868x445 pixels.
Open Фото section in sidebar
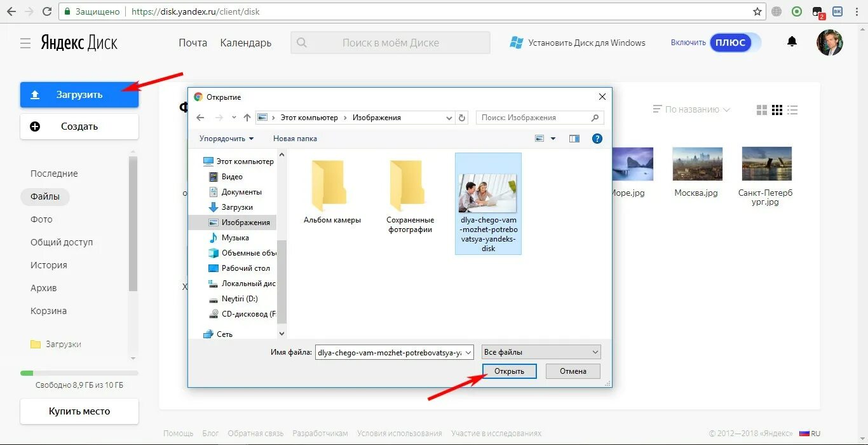(x=41, y=219)
